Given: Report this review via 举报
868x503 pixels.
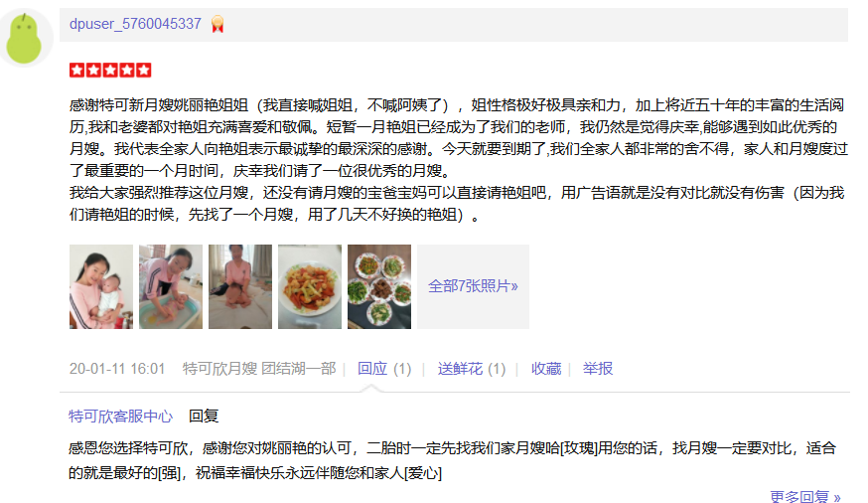Looking at the screenshot, I should pos(598,369).
